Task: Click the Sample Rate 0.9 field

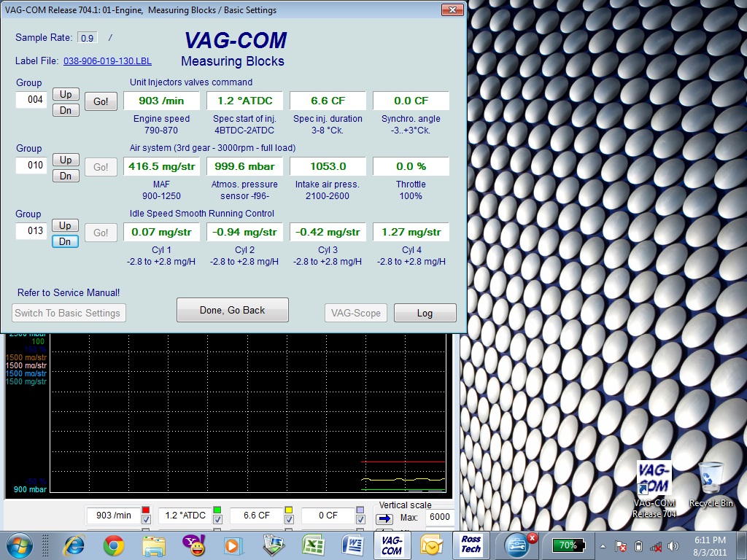Action: [88, 38]
